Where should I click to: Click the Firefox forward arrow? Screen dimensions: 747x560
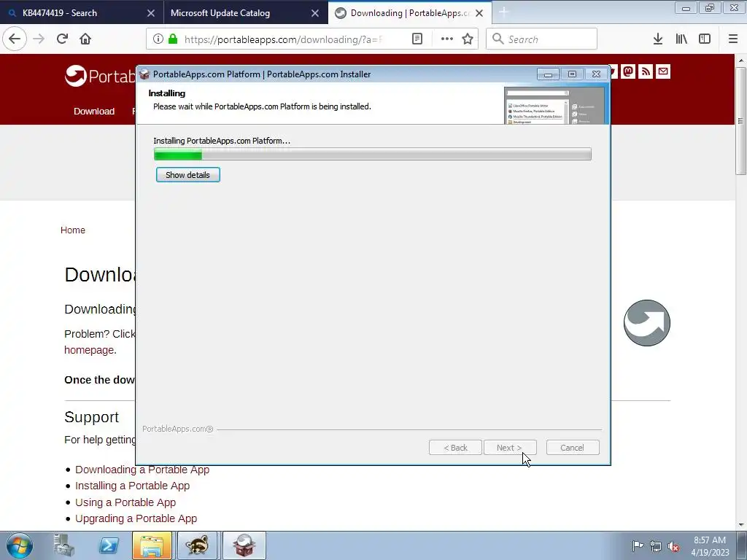coord(39,39)
